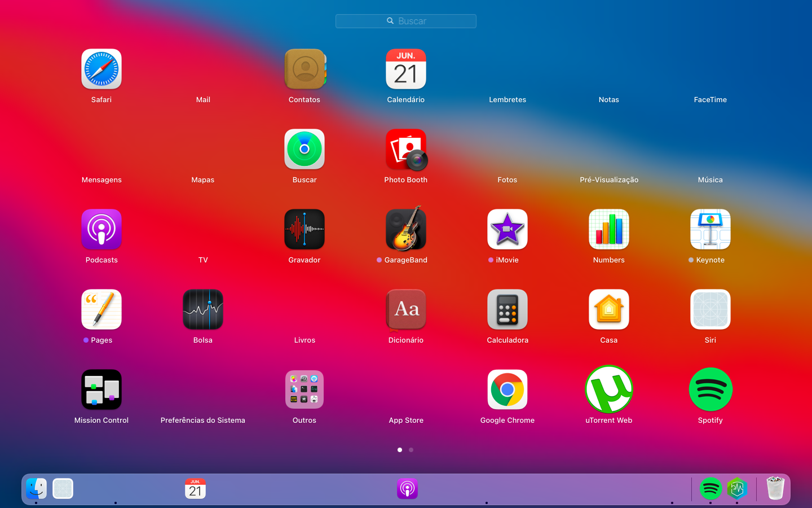
Task: Open the uTorrent Web app
Action: (609, 389)
